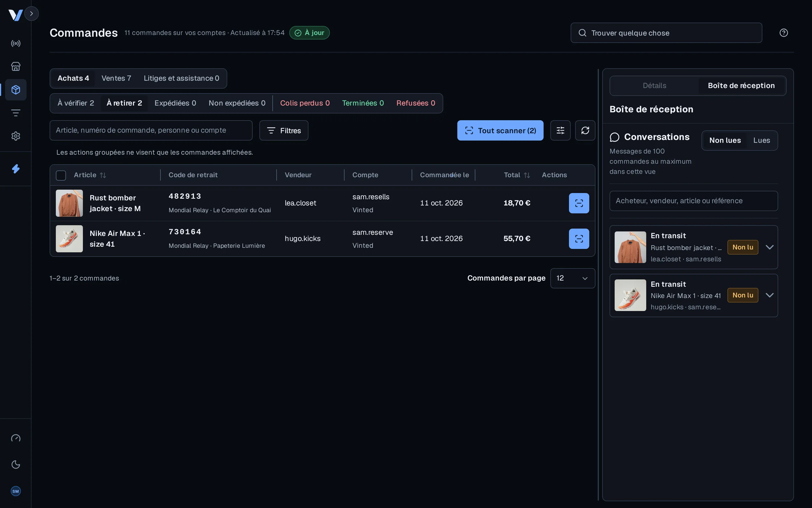Open the Nike Air Max thumbnail in table
The height and width of the screenshot is (508, 812).
pos(69,239)
